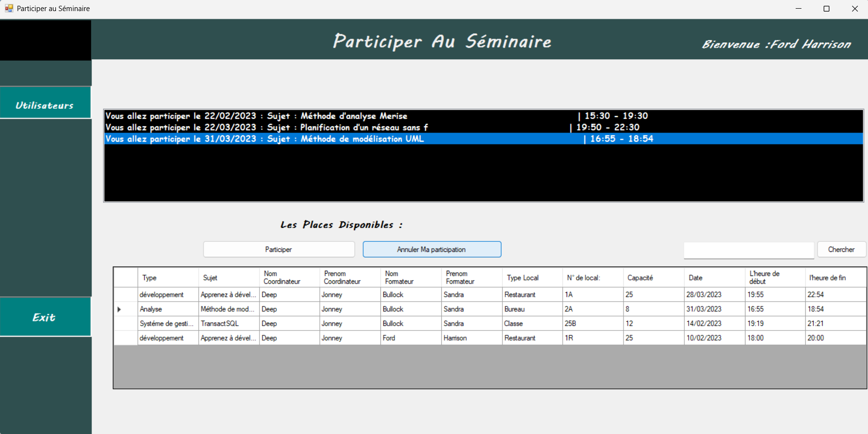Screen dimensions: 868x434
Task: Select the date cell 28/03/2023
Action: pyautogui.click(x=715, y=295)
